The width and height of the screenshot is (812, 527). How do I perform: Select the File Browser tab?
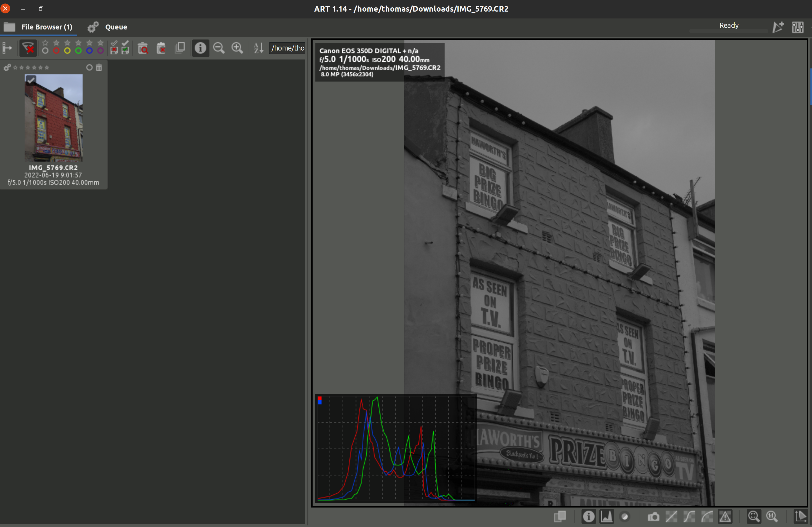click(47, 27)
